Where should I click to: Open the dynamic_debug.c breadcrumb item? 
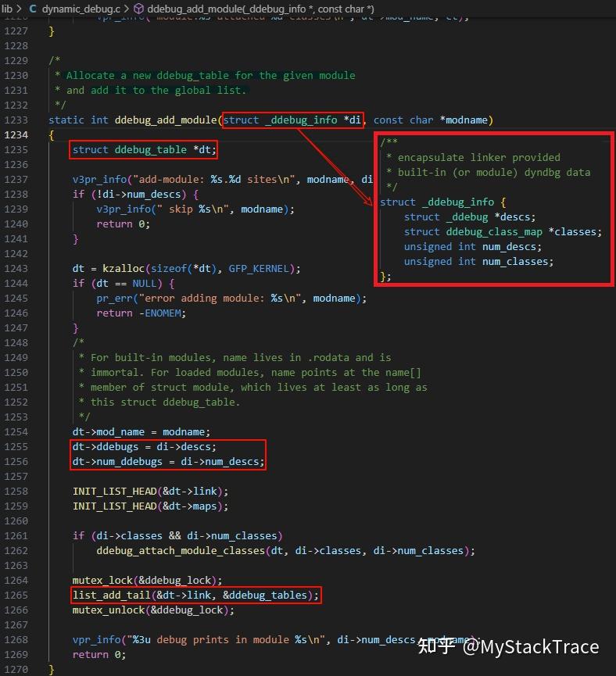[81, 8]
